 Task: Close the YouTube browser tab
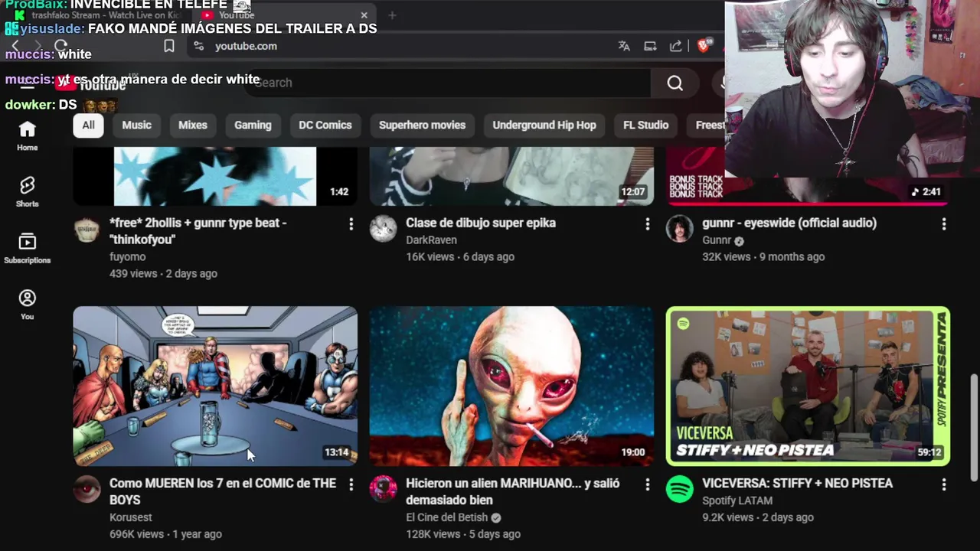coord(364,15)
